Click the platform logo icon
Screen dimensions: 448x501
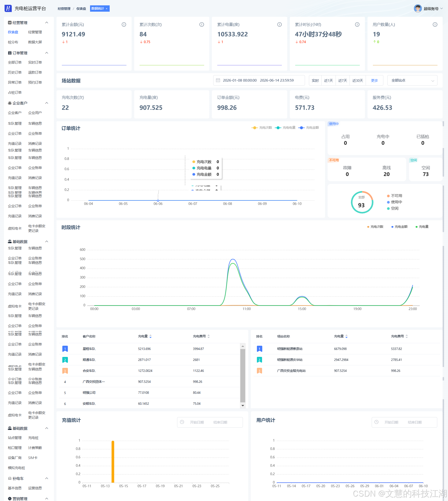8,8
